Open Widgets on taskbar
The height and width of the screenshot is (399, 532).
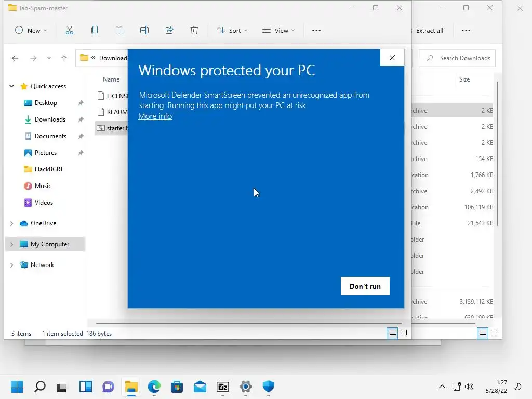[86, 387]
